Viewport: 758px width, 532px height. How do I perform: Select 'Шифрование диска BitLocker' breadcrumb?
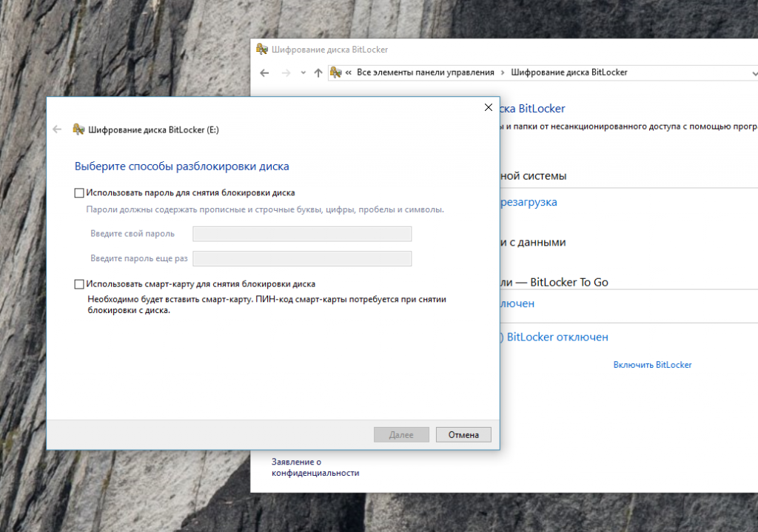pos(569,73)
